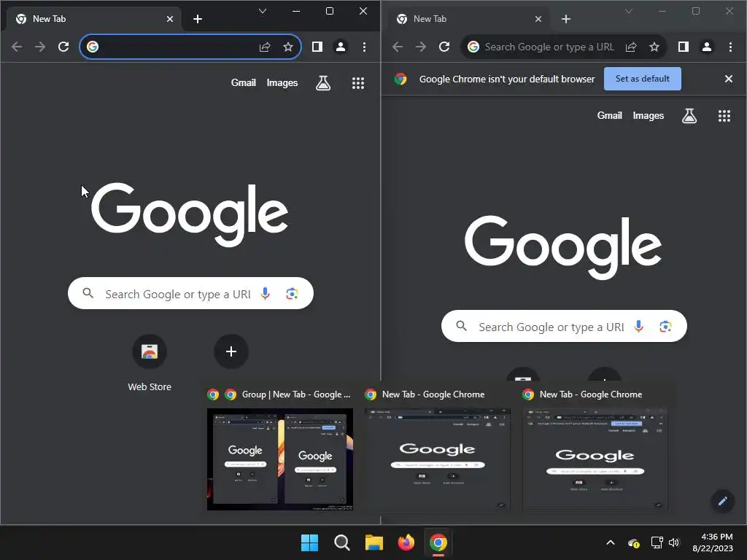Add shortcut plus button in left window
The height and width of the screenshot is (560, 747).
point(231,351)
